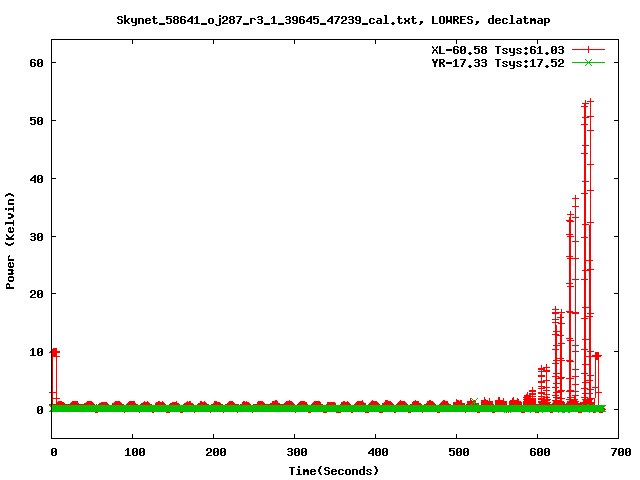Click the x-axis tick label 400

[378, 452]
